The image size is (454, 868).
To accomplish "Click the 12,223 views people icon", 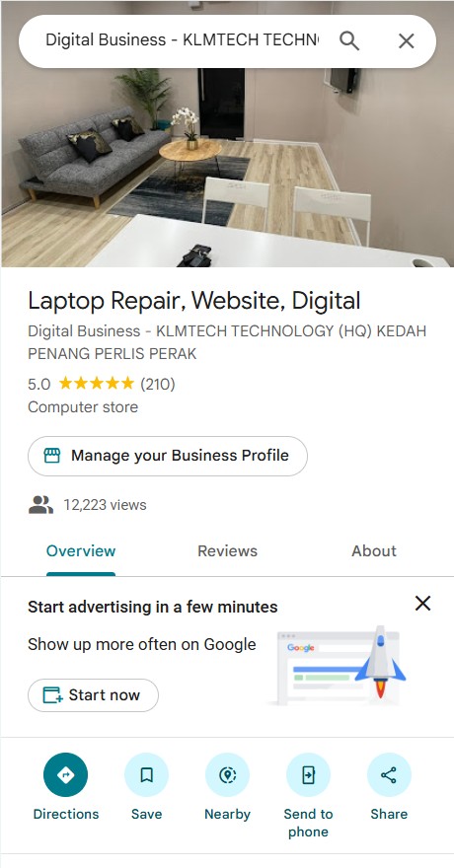I will (x=41, y=505).
